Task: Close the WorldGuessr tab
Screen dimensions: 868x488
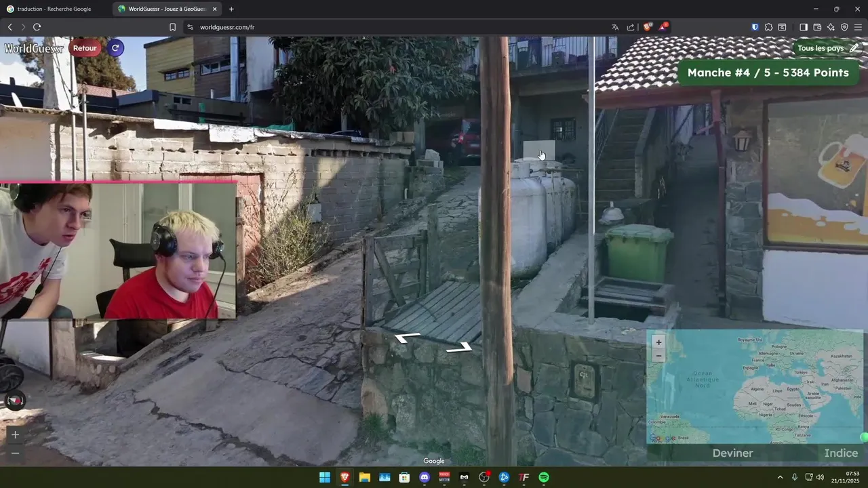Action: coord(215,9)
